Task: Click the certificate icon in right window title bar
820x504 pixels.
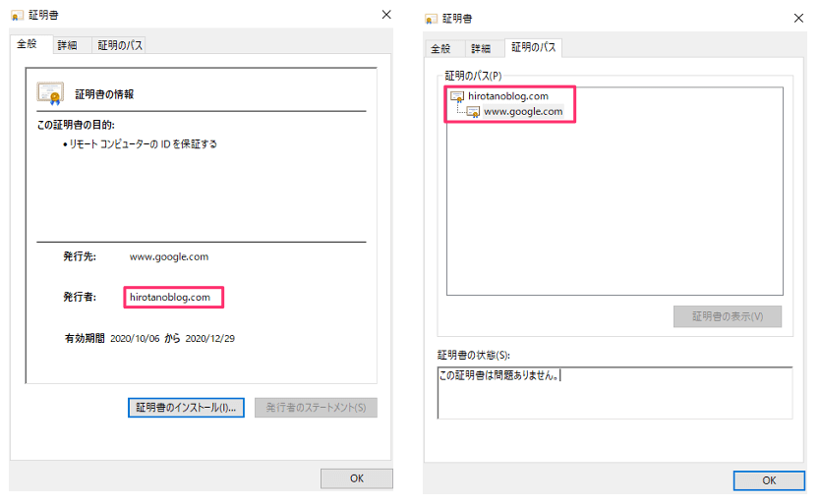Action: click(x=431, y=20)
